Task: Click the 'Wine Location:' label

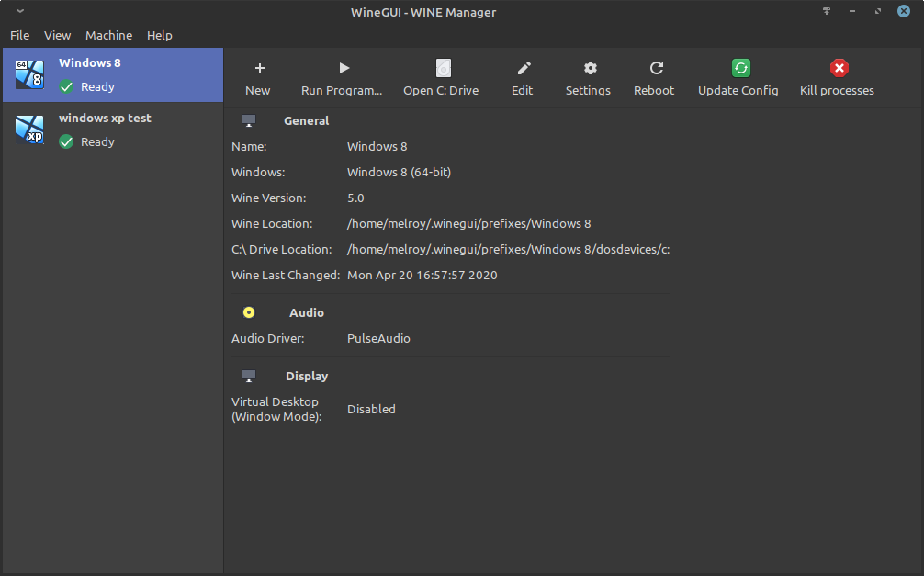Action: (272, 224)
